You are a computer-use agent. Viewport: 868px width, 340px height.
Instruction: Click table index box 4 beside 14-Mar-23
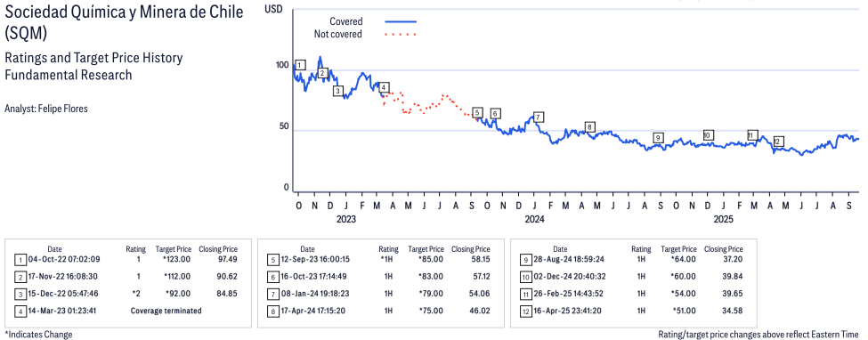click(20, 311)
